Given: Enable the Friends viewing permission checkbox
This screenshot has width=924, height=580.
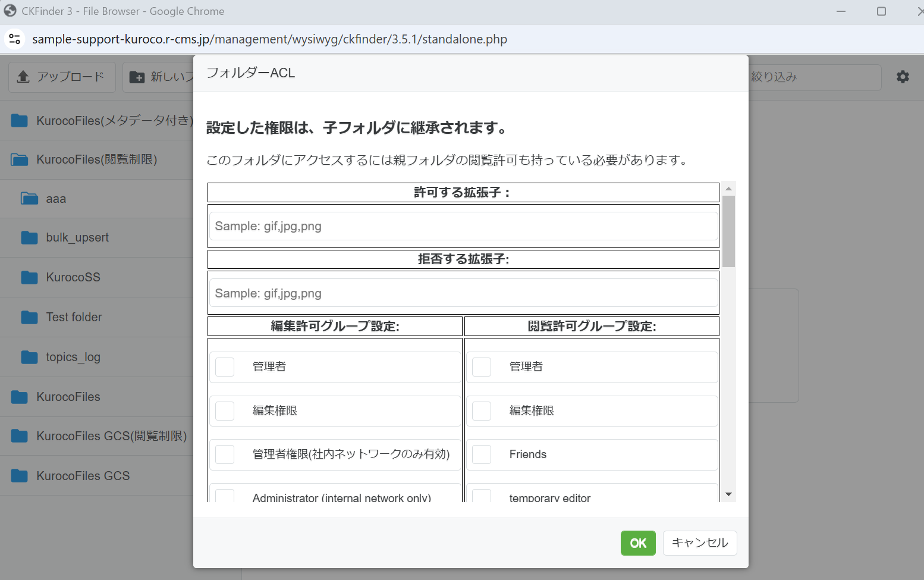Looking at the screenshot, I should click(x=482, y=454).
